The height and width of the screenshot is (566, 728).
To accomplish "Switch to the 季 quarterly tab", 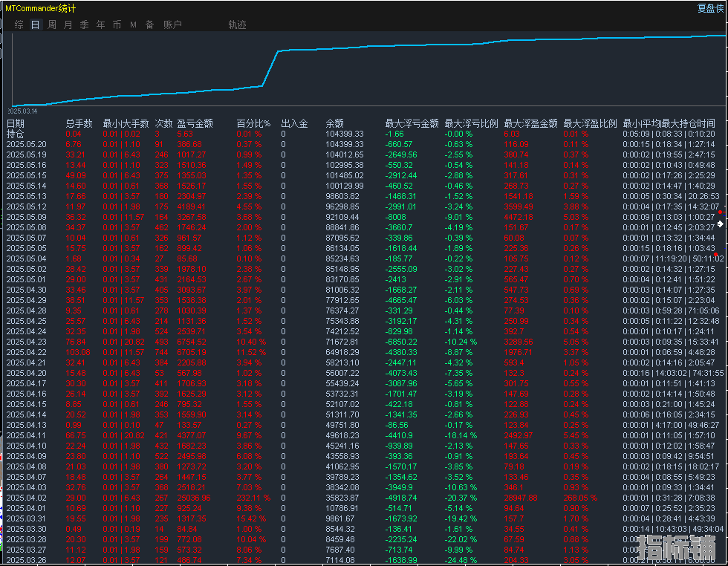I will (84, 25).
